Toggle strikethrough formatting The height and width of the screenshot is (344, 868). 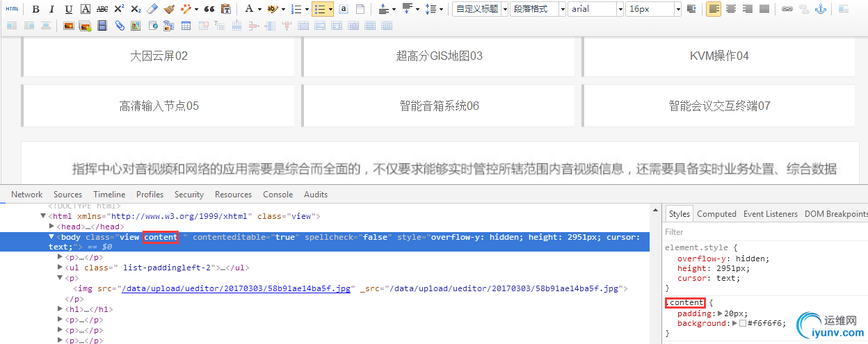[x=102, y=9]
